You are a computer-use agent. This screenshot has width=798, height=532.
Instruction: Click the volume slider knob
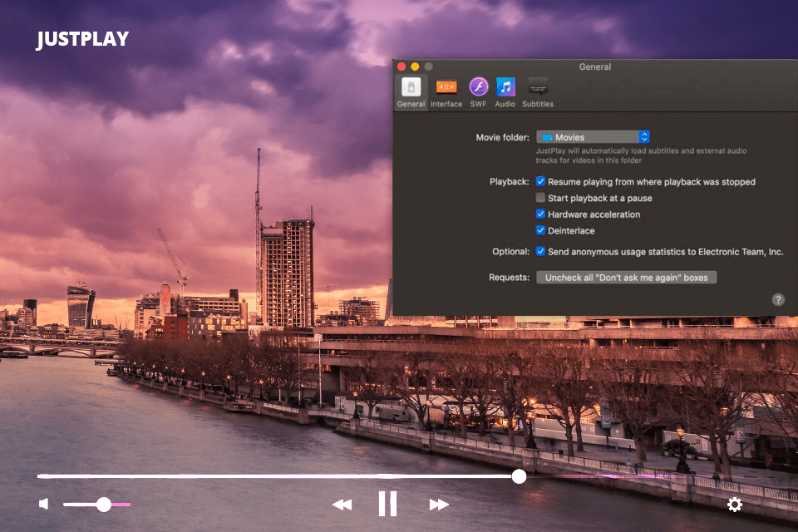[104, 505]
